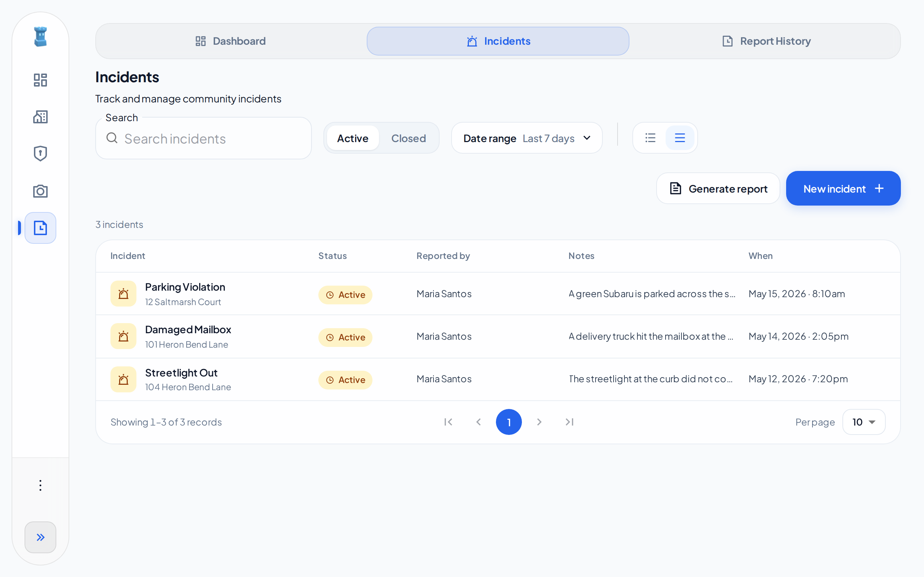Select the Active status filter

coord(352,138)
